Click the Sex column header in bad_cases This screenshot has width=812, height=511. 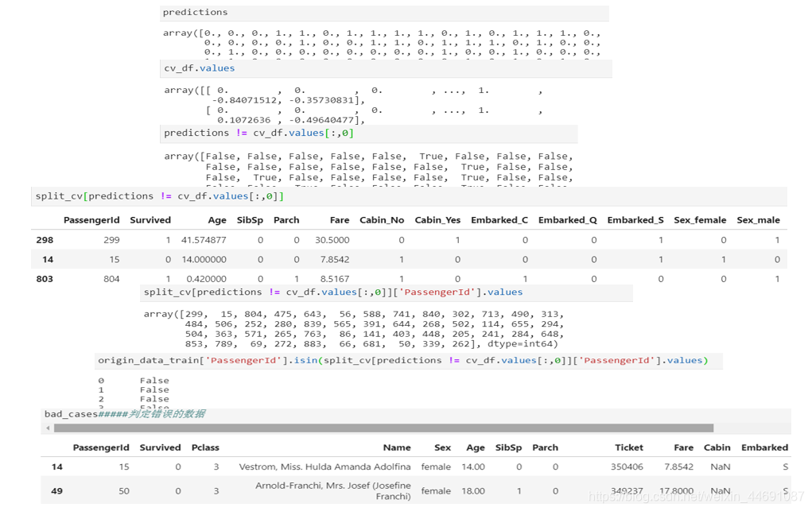point(442,448)
